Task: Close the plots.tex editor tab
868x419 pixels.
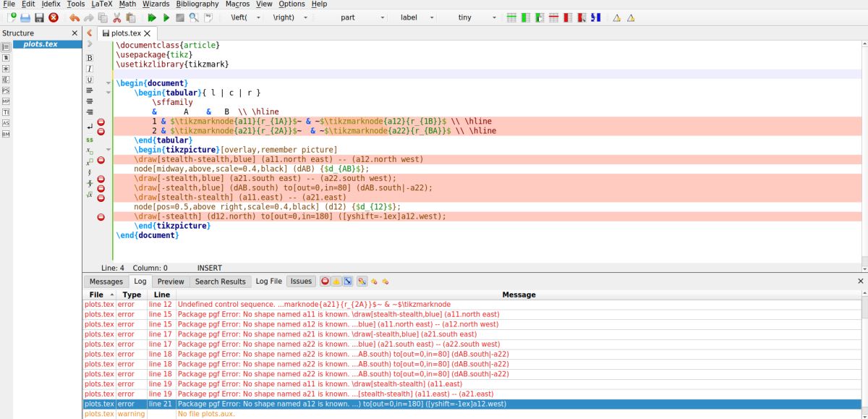Action: [148, 33]
